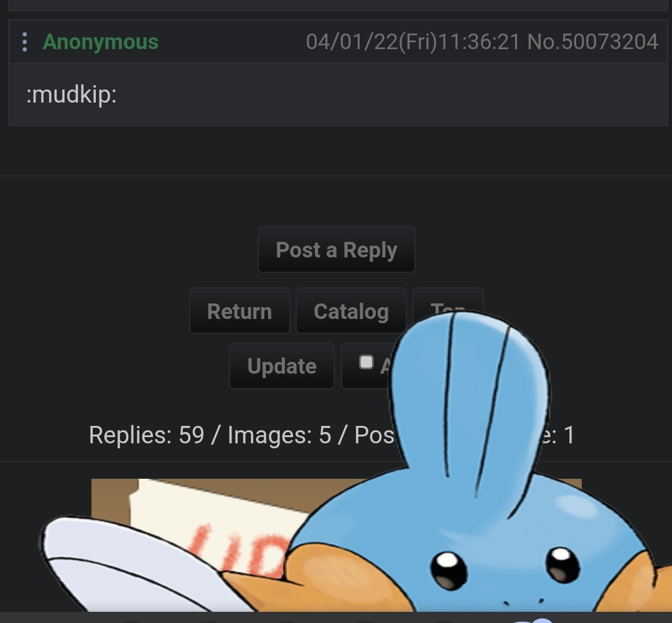
Task: Click post number No.50073204
Action: pyautogui.click(x=593, y=42)
